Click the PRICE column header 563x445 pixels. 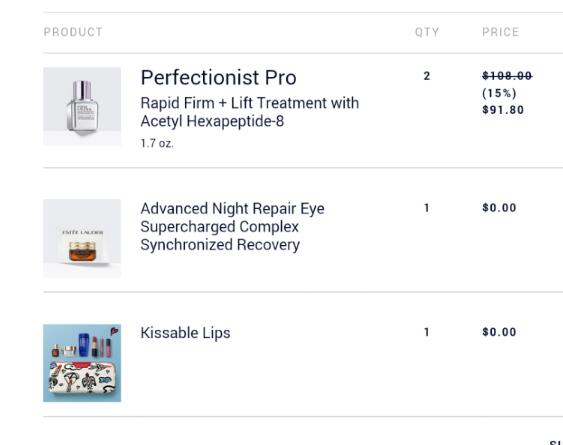click(x=501, y=32)
